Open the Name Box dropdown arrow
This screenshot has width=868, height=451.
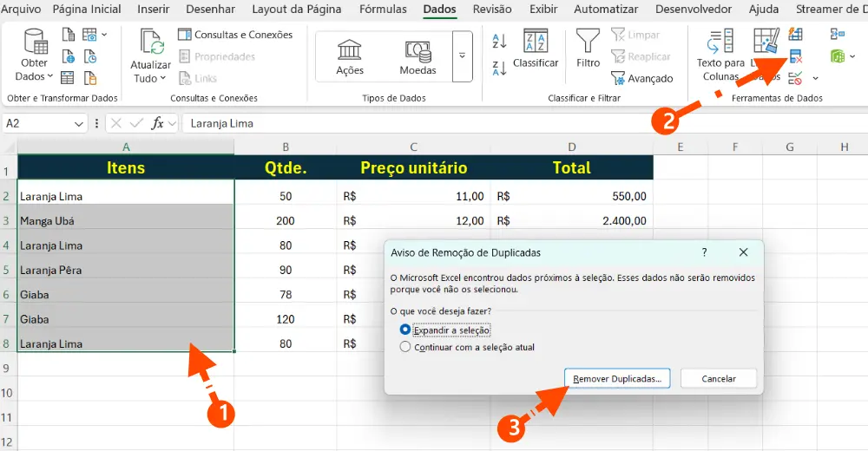79,123
